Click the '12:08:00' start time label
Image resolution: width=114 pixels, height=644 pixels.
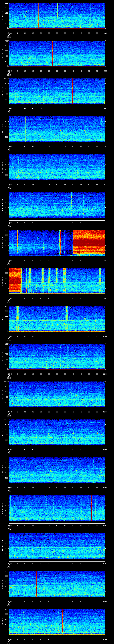pos(9,298)
